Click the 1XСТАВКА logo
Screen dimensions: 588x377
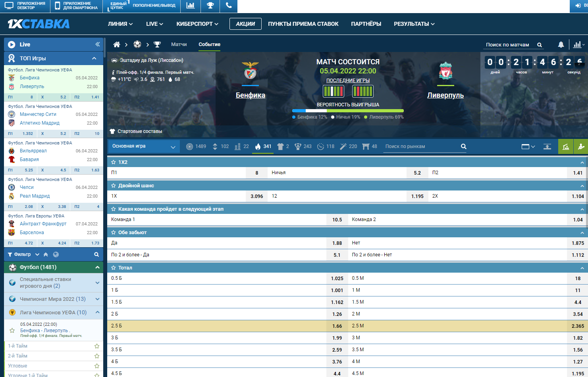39,24
